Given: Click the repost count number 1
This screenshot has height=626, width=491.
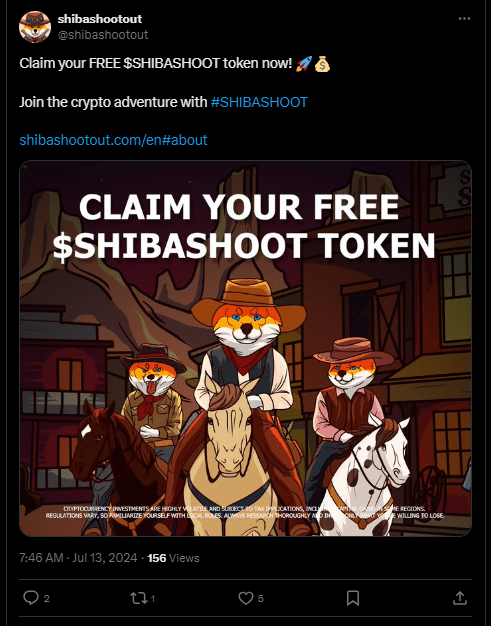Looking at the screenshot, I should [153, 598].
